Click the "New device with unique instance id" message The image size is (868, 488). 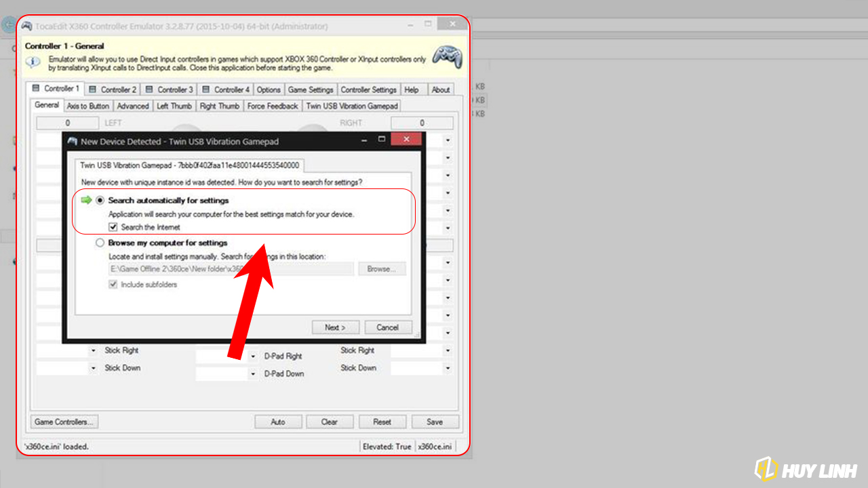(x=222, y=182)
